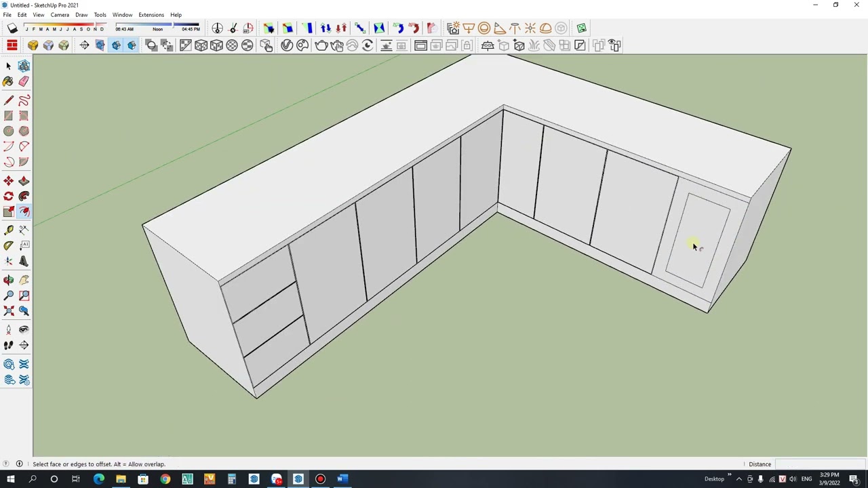
Task: Open the File menu
Action: [x=7, y=15]
